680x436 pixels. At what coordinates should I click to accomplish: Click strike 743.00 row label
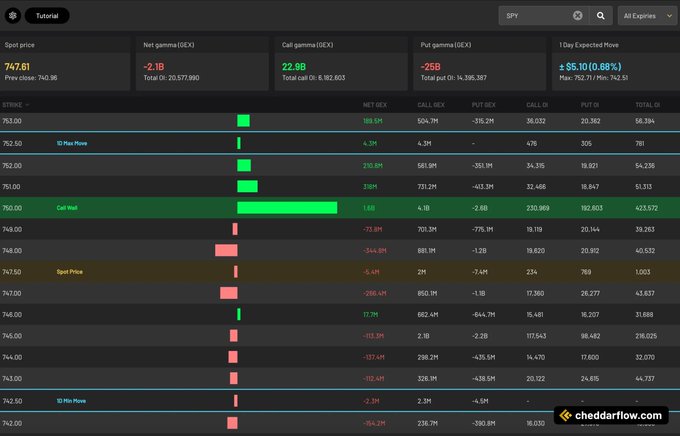[12, 378]
